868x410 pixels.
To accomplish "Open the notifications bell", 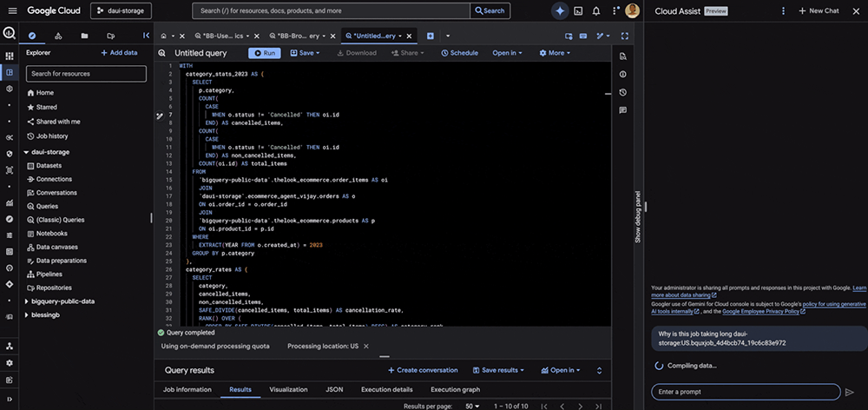I will click(595, 10).
